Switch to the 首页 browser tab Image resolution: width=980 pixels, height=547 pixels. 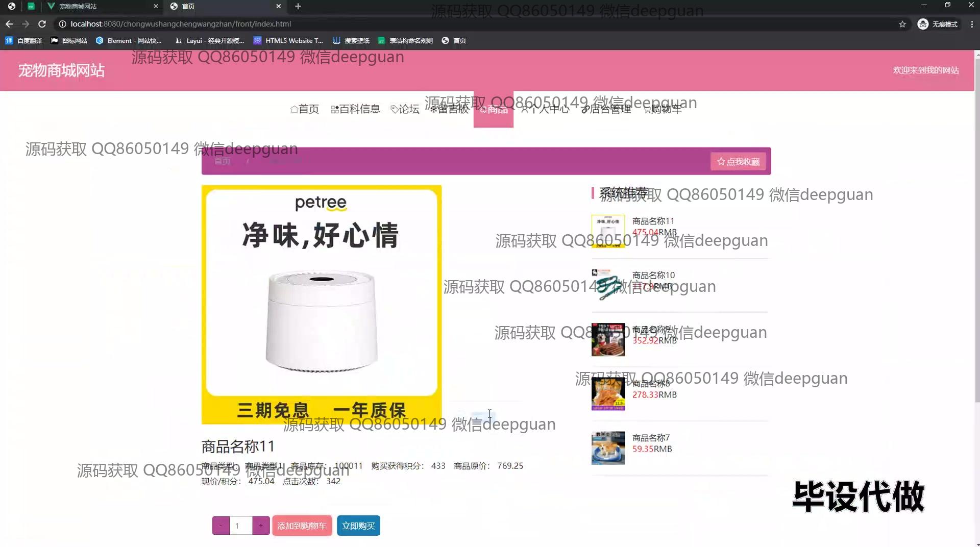(226, 6)
